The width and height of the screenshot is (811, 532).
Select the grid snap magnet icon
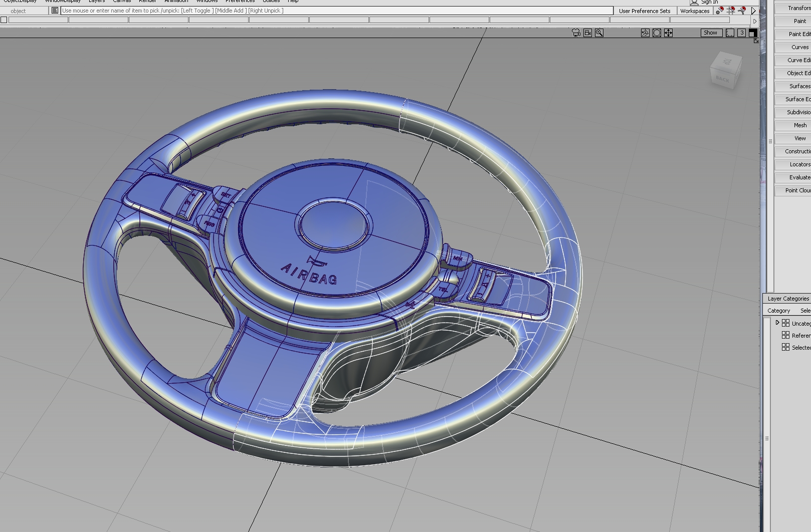[x=731, y=11]
